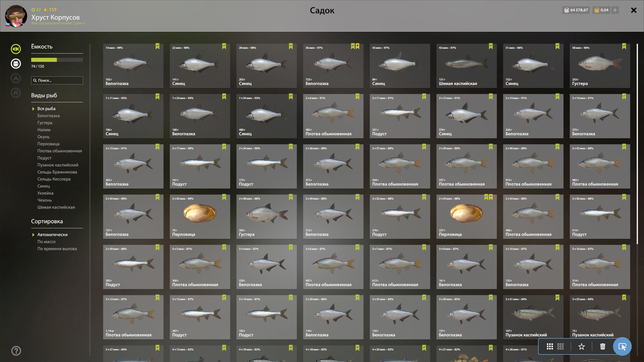Toggle bookmark on the 70 г Перловица card
The width and height of the screenshot is (644, 362).
[x=224, y=197]
